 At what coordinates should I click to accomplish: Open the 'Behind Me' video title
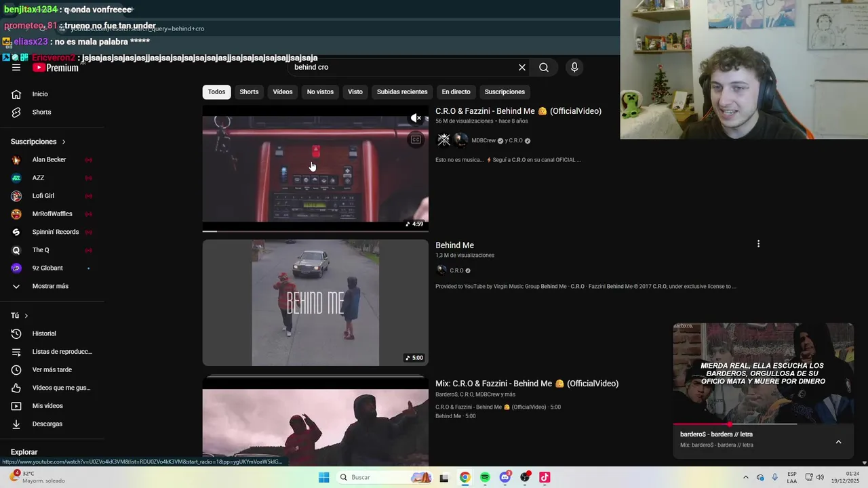[454, 245]
